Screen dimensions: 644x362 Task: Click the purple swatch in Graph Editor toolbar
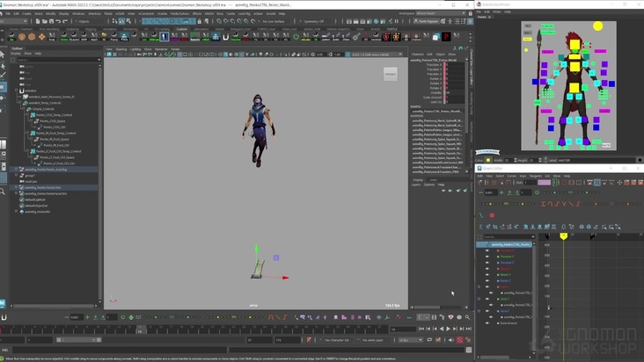[x=545, y=183]
